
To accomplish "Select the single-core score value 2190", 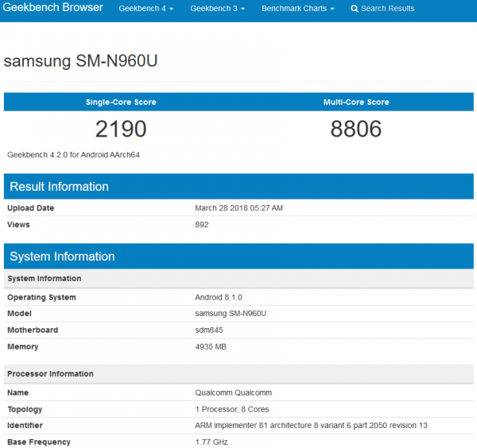I will 121,129.
